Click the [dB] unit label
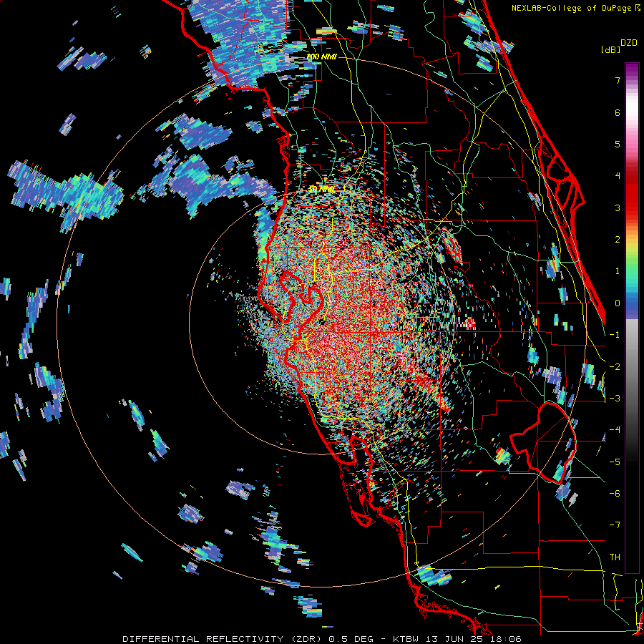 [610, 49]
